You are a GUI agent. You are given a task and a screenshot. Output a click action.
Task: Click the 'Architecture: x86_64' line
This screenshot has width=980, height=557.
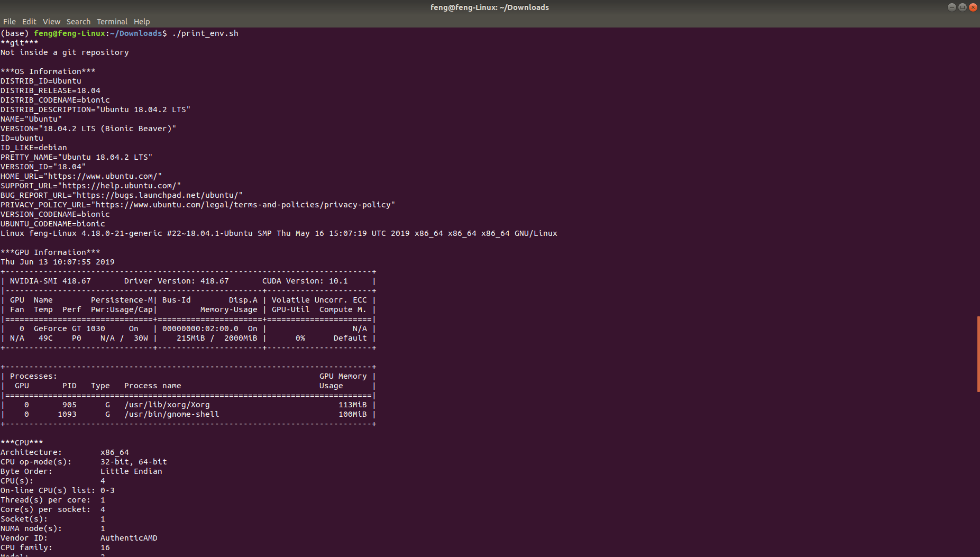(65, 452)
